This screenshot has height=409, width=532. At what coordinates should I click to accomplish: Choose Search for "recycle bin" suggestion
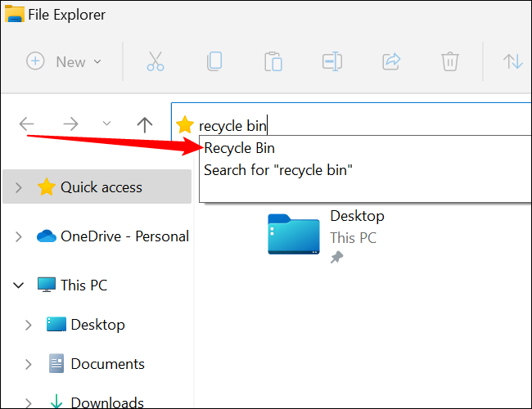click(277, 170)
